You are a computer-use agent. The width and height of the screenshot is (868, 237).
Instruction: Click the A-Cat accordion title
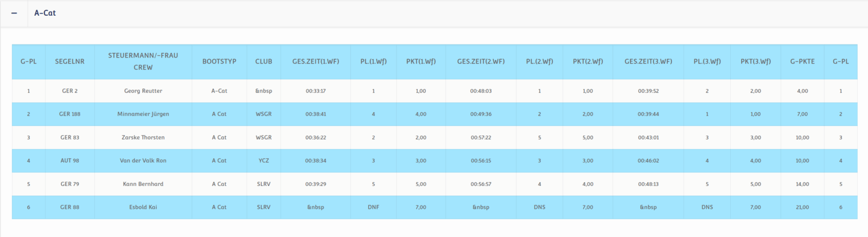tap(45, 13)
